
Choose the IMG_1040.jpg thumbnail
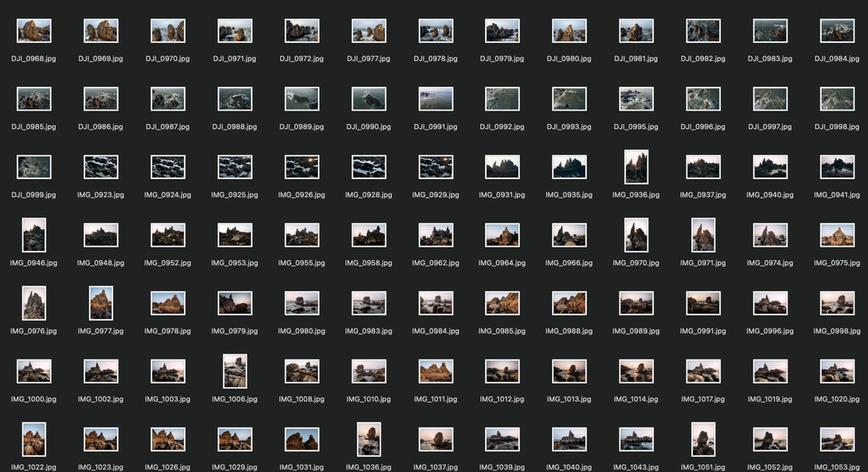569,439
